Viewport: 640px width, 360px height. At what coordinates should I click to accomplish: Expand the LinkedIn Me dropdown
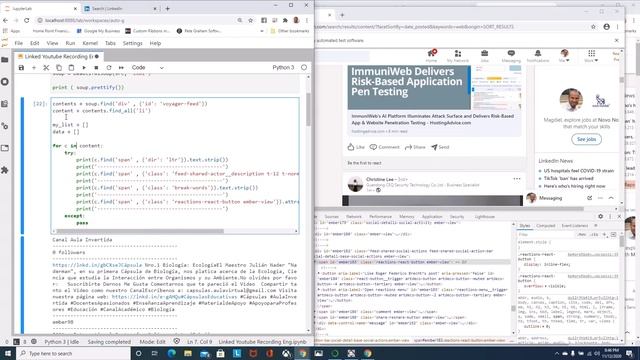[x=564, y=56]
